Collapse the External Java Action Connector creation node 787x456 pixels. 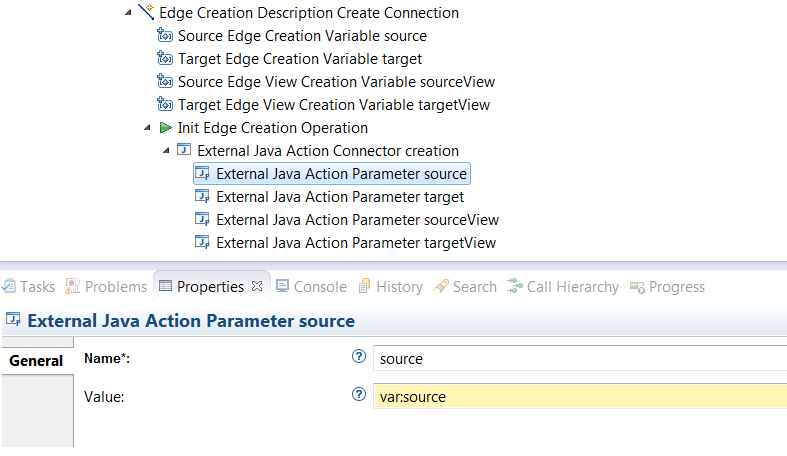[166, 150]
